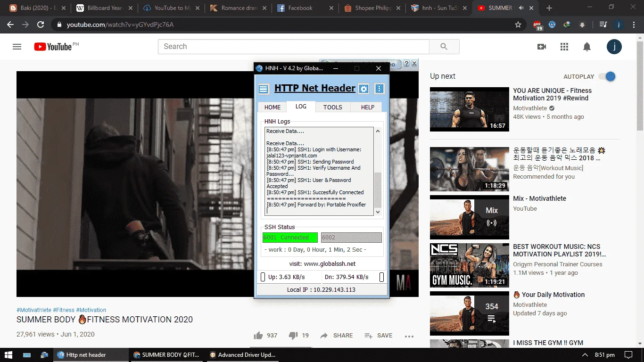The height and width of the screenshot is (362, 644).
Task: Click the gray 6002 status box
Action: point(351,238)
